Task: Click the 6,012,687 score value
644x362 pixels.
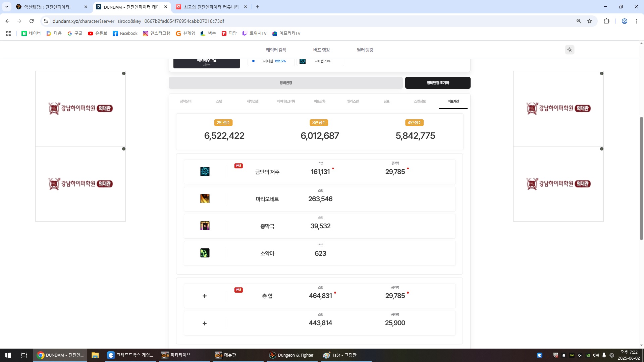Action: (320, 136)
